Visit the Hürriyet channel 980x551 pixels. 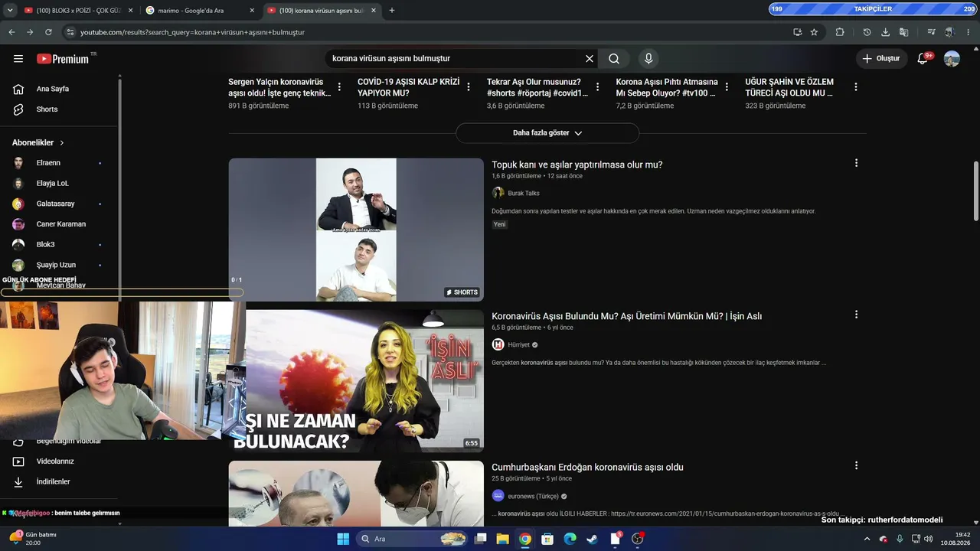[x=518, y=345]
